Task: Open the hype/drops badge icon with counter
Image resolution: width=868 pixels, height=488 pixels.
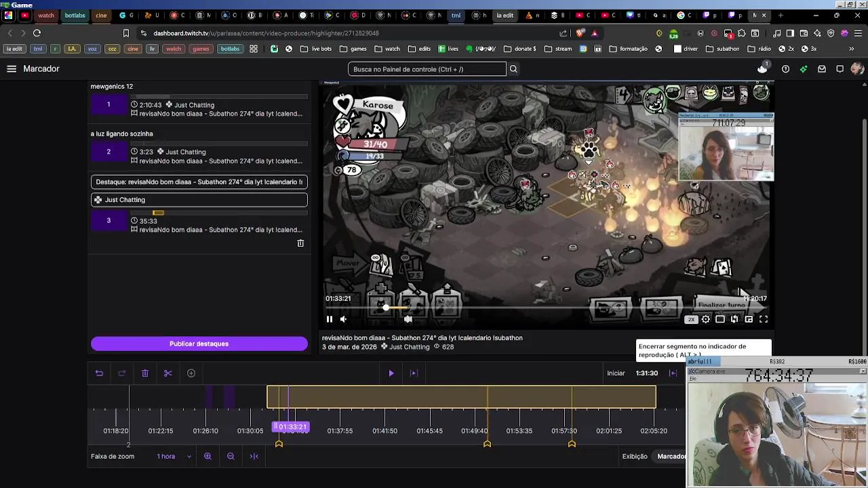Action: pyautogui.click(x=763, y=68)
